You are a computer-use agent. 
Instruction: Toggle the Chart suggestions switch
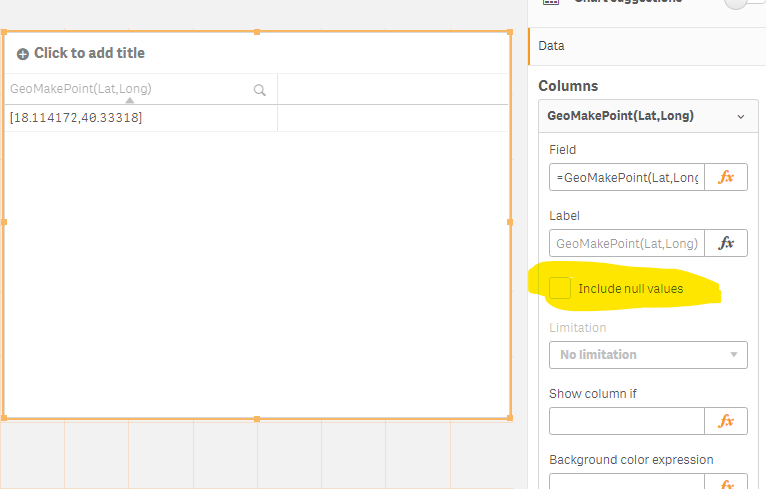click(743, 2)
